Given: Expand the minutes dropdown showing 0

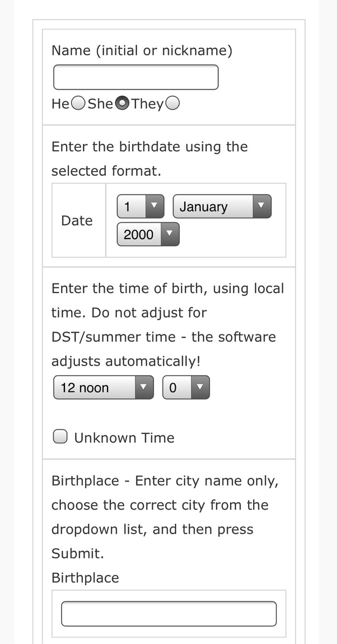Looking at the screenshot, I should pyautogui.click(x=177, y=388).
